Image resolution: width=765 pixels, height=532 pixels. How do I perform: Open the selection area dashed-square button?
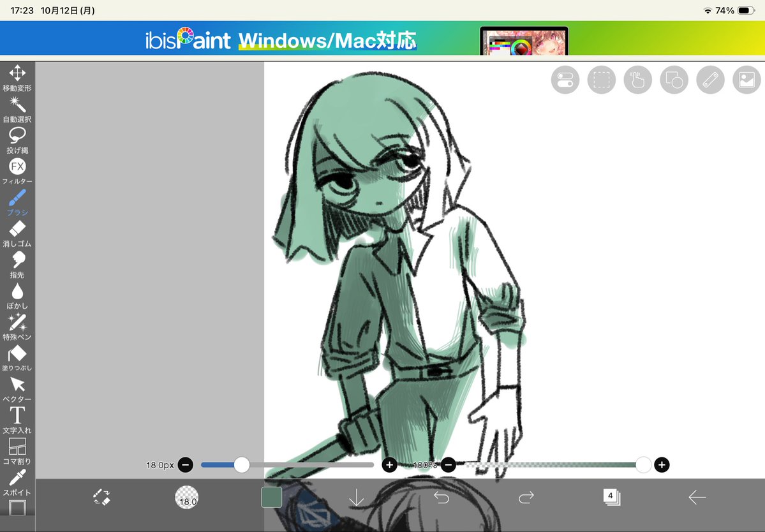tap(601, 80)
